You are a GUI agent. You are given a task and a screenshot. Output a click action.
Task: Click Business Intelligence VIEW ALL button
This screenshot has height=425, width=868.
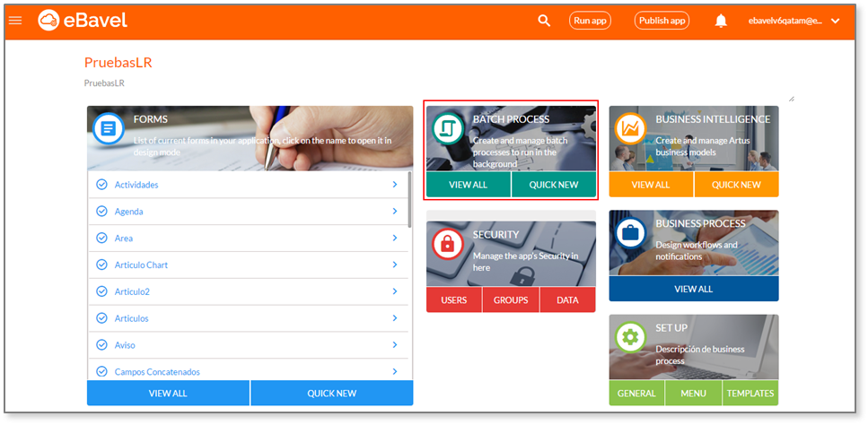pyautogui.click(x=651, y=185)
